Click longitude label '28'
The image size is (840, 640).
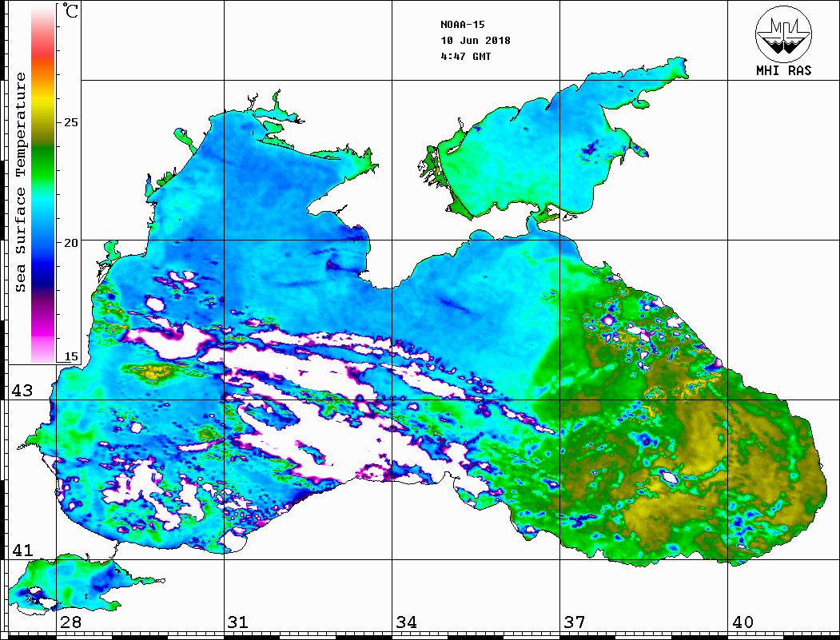pos(70,622)
